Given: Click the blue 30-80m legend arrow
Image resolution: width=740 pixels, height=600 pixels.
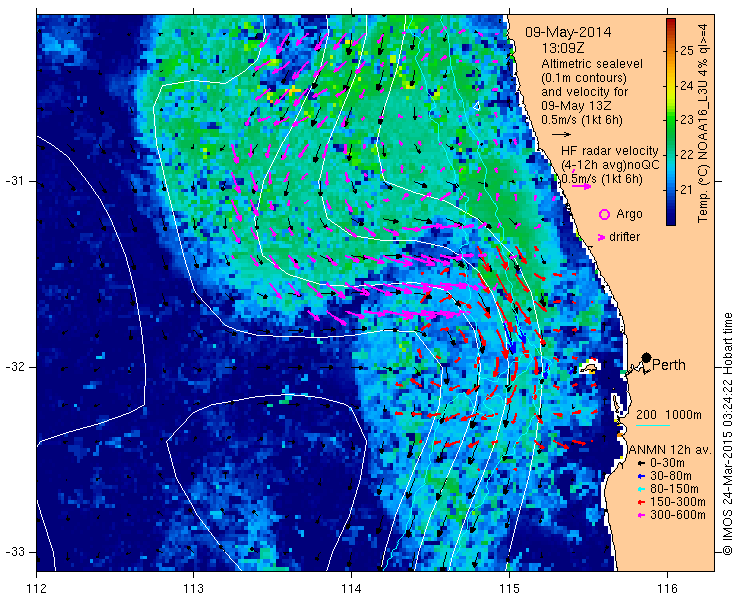Looking at the screenshot, I should [x=641, y=477].
